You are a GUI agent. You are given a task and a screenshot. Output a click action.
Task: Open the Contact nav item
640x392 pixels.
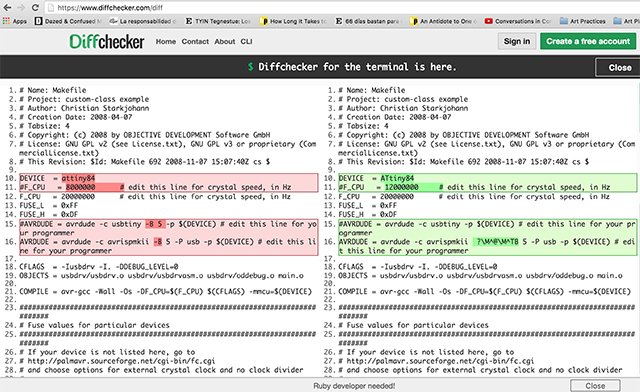195,41
